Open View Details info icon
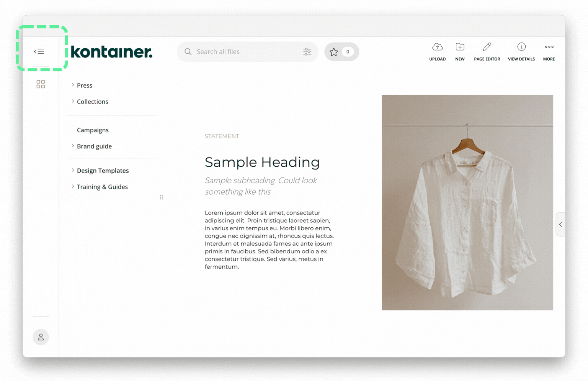Viewport: 588px width, 381px height. tap(521, 47)
